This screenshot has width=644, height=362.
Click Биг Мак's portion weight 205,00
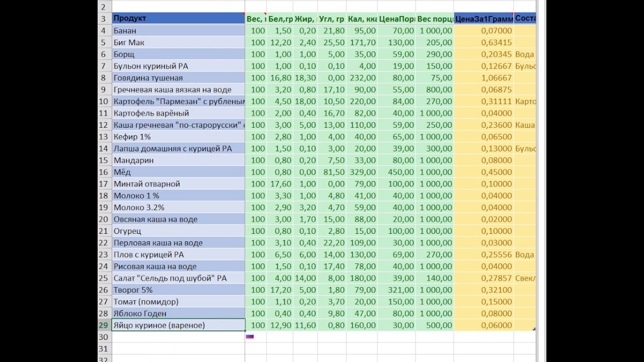435,42
